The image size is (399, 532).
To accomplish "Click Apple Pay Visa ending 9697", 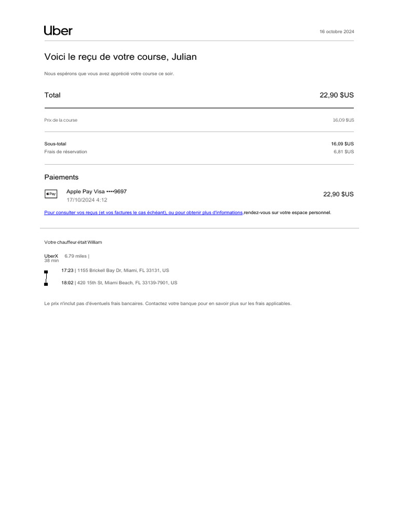I will [x=96, y=191].
